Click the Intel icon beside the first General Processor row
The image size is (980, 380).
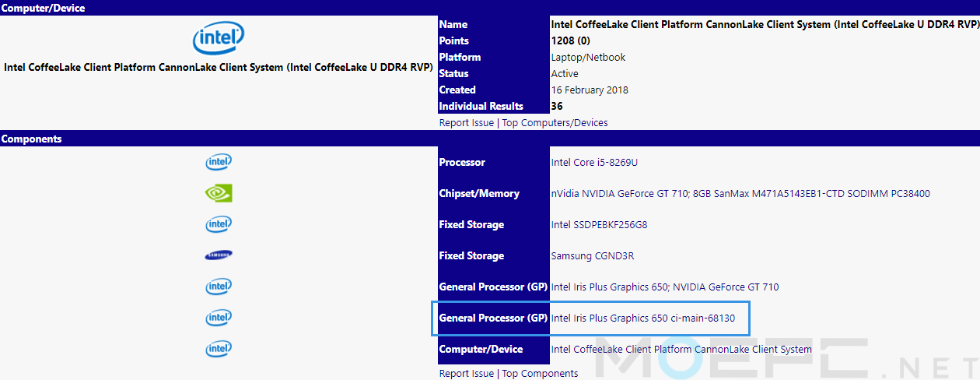219,287
